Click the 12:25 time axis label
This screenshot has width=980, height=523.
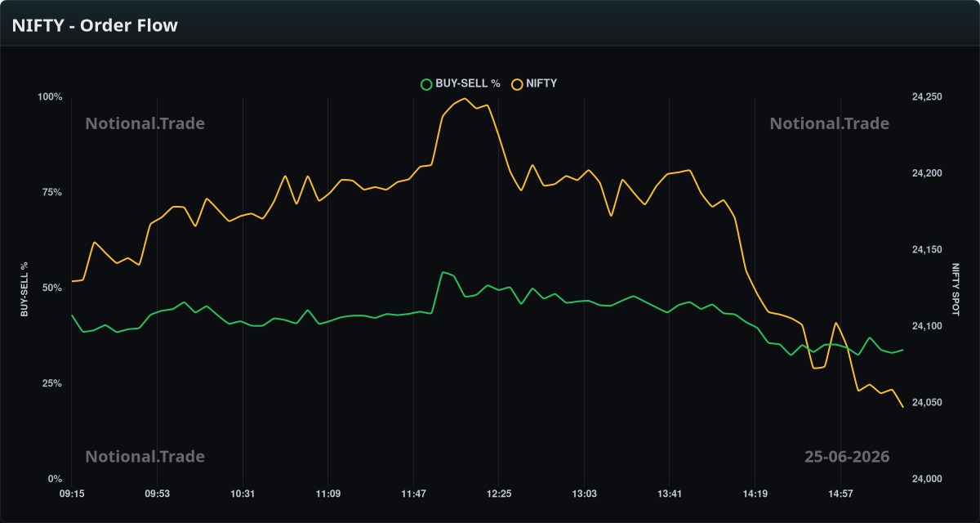point(498,494)
